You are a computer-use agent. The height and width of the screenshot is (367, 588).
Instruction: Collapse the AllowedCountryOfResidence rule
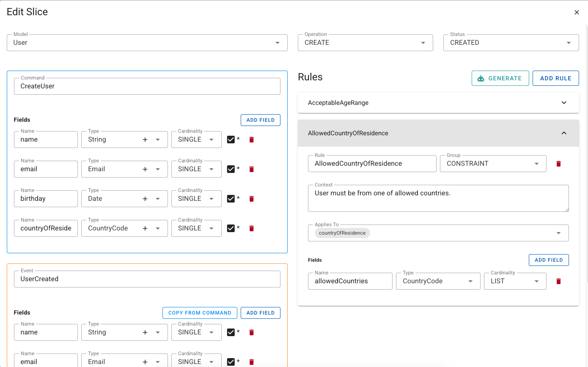click(564, 133)
